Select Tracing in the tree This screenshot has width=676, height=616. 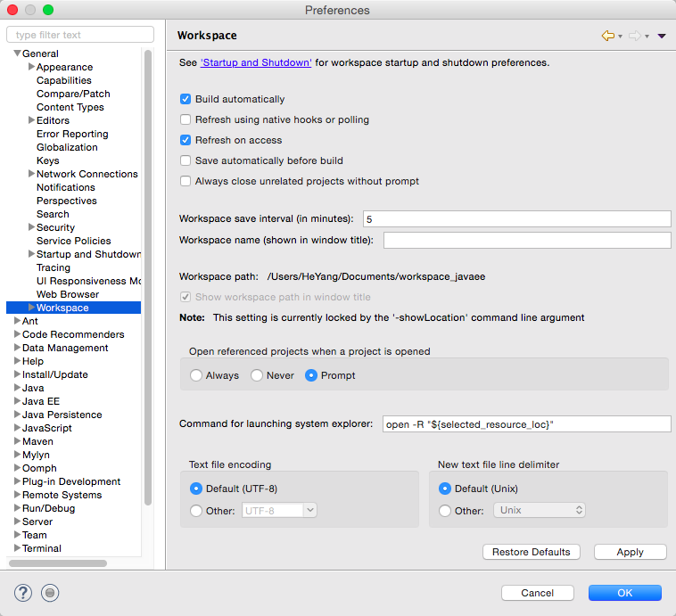tap(54, 267)
